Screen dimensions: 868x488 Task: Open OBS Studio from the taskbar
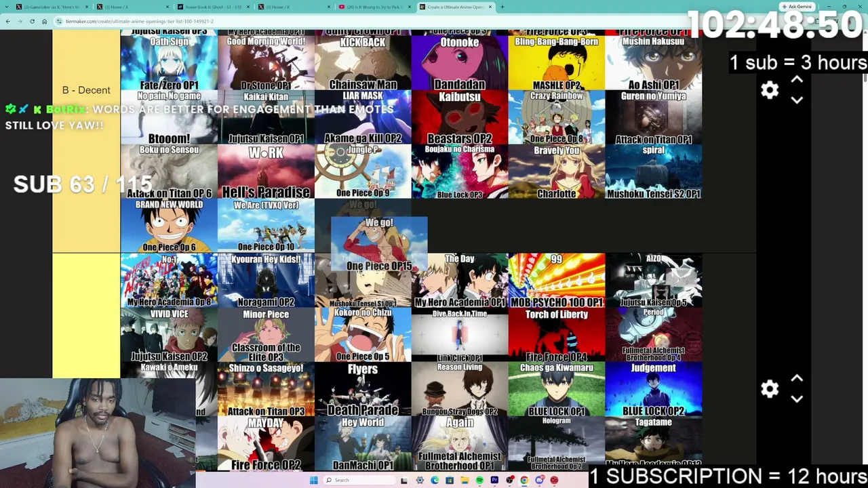pos(509,481)
